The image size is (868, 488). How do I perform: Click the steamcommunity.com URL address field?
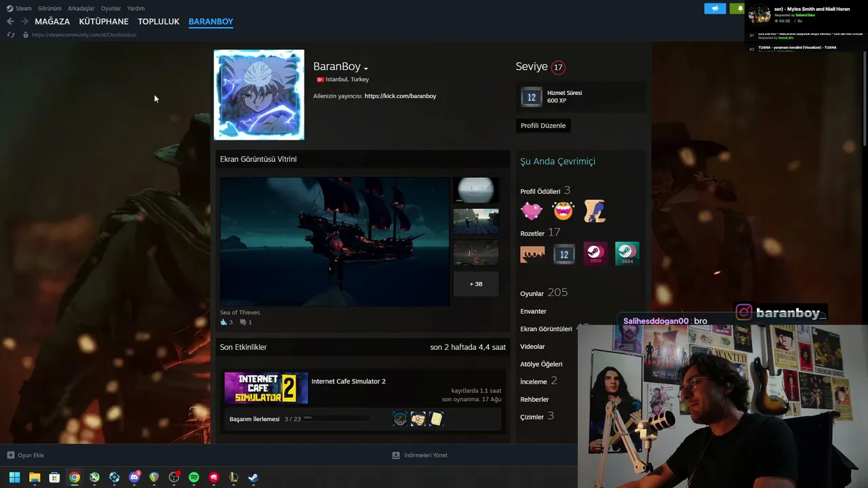[84, 35]
